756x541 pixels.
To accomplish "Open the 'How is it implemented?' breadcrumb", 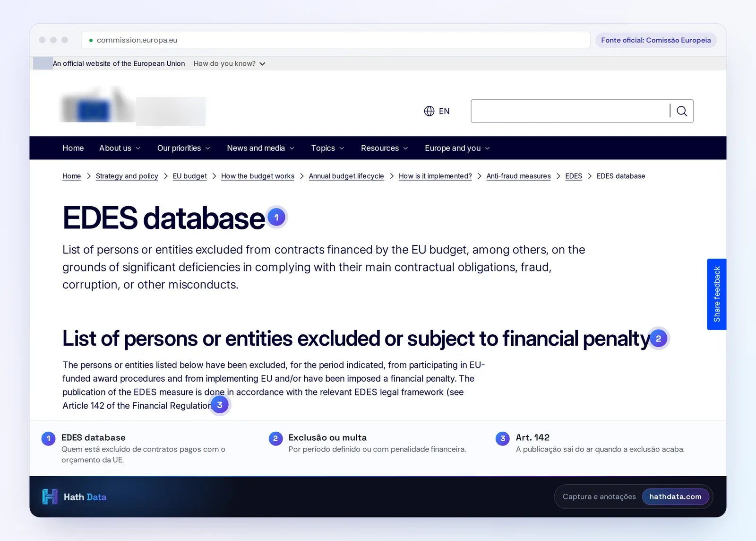I will [x=435, y=176].
